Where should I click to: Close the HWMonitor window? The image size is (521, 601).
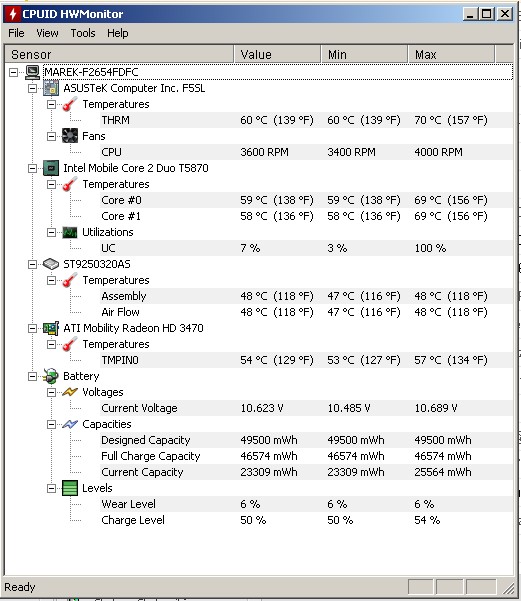[505, 14]
